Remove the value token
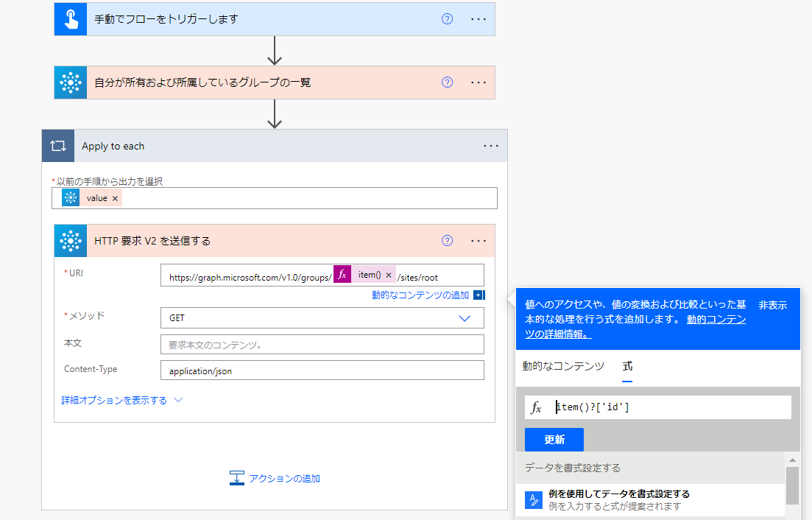The width and height of the screenshot is (812, 520). [115, 198]
